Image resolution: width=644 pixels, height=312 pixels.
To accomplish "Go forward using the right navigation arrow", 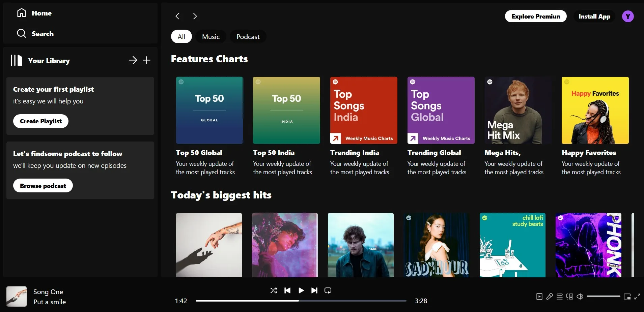I will [x=195, y=16].
